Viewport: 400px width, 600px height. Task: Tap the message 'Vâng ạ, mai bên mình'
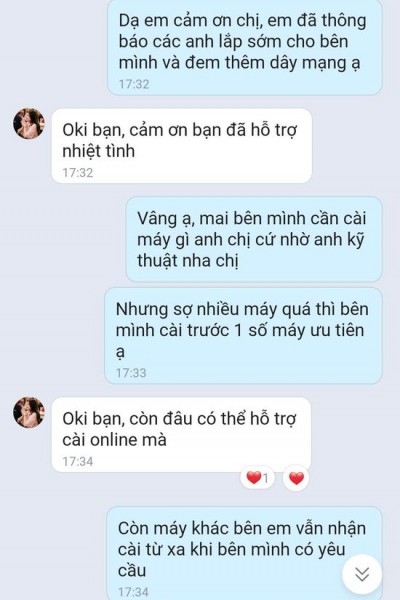tap(254, 240)
